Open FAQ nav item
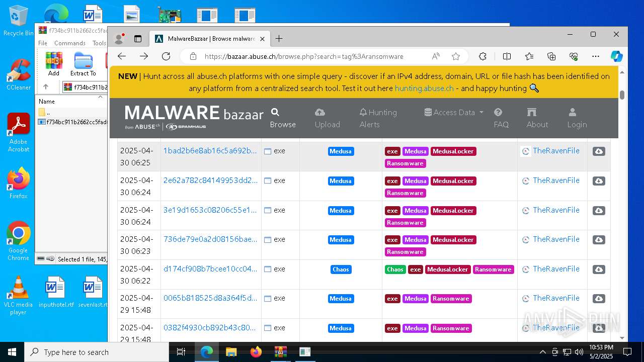 tap(501, 119)
